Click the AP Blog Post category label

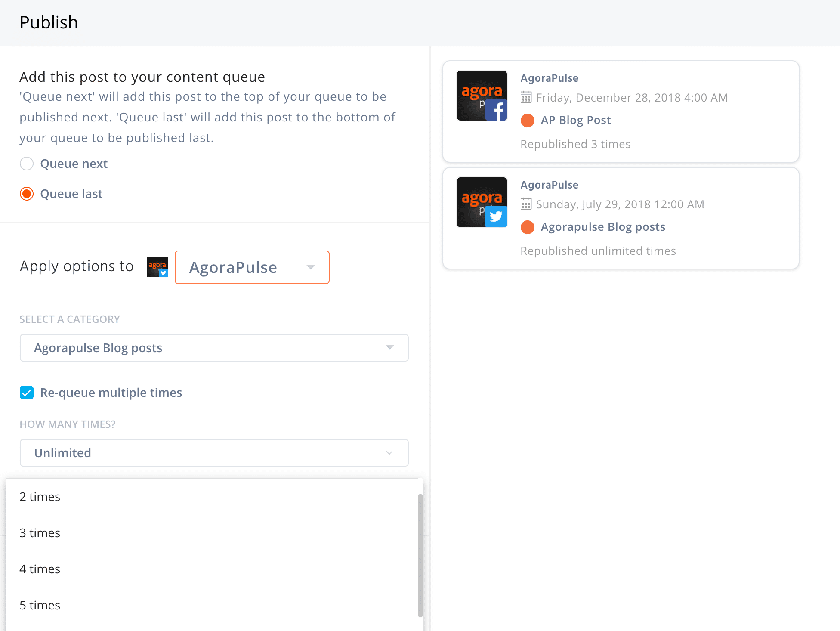[576, 120]
